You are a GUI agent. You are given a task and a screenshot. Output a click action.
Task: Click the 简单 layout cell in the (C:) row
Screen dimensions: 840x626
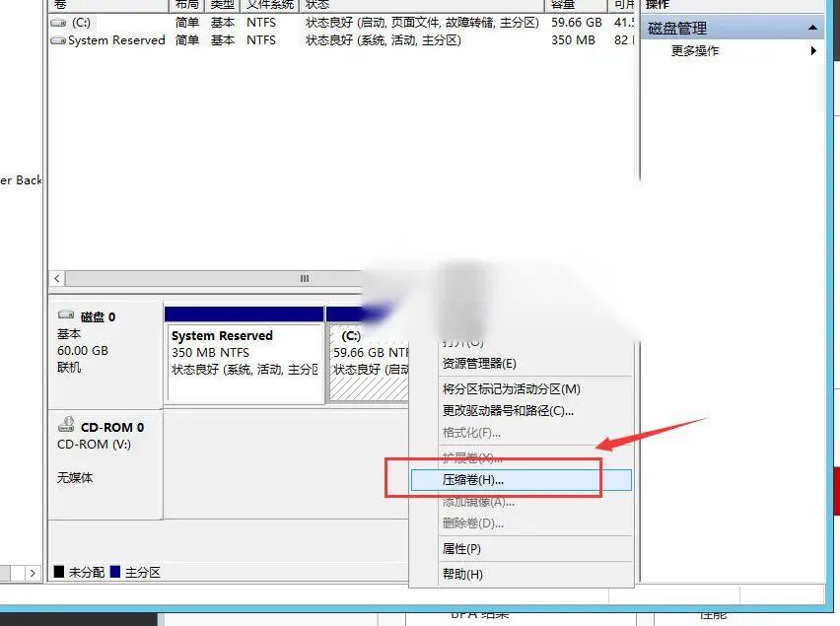tap(187, 23)
